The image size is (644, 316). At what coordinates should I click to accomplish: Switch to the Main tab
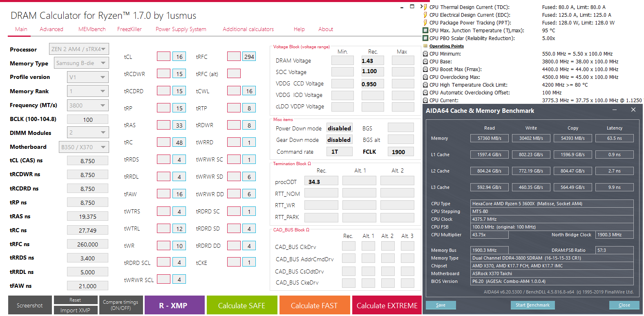pyautogui.click(x=21, y=29)
